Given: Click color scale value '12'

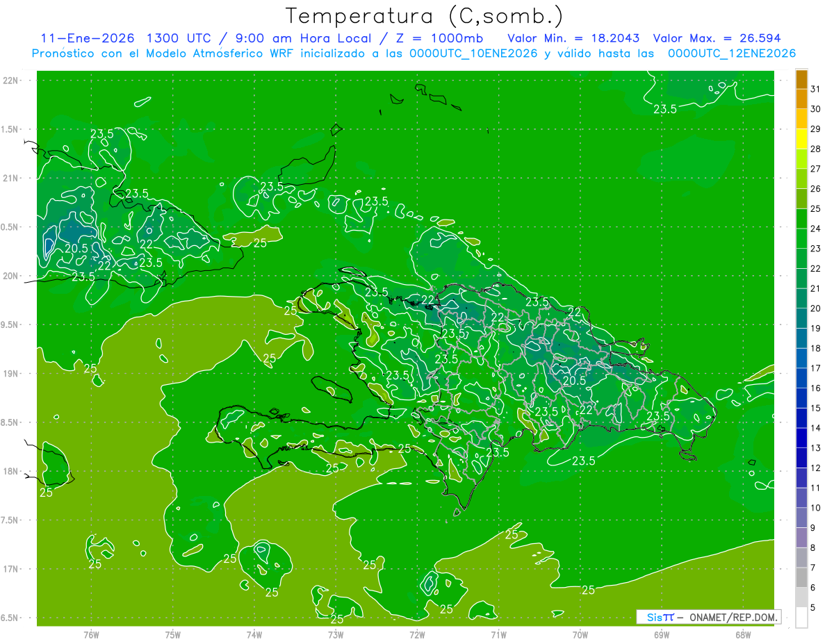Looking at the screenshot, I should [x=816, y=468].
